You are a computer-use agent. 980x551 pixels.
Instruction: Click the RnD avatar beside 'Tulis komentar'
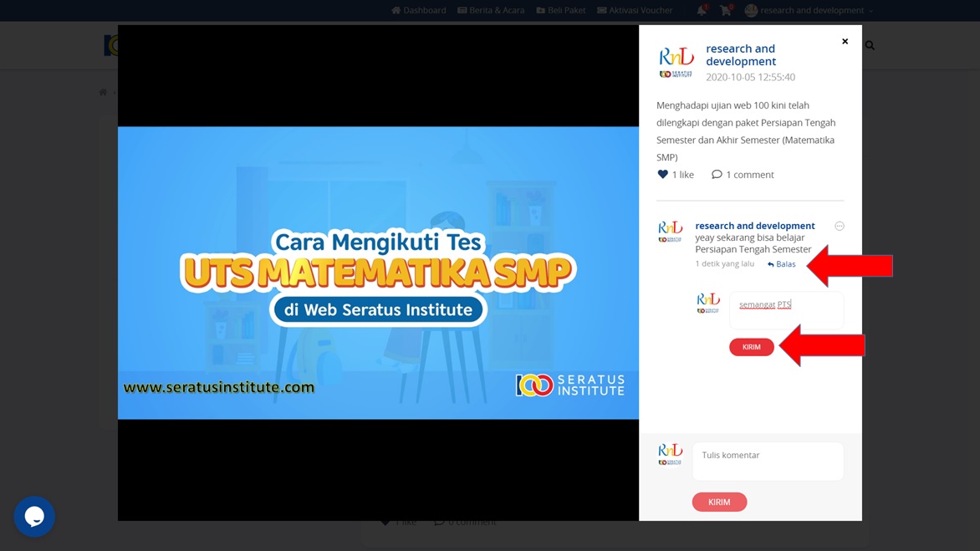pos(670,454)
